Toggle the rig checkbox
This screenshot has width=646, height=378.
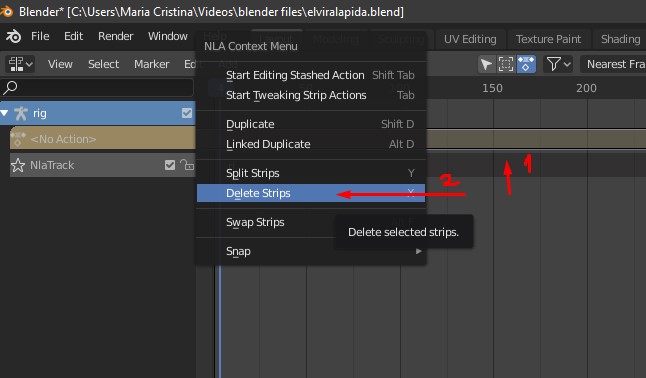[x=187, y=113]
